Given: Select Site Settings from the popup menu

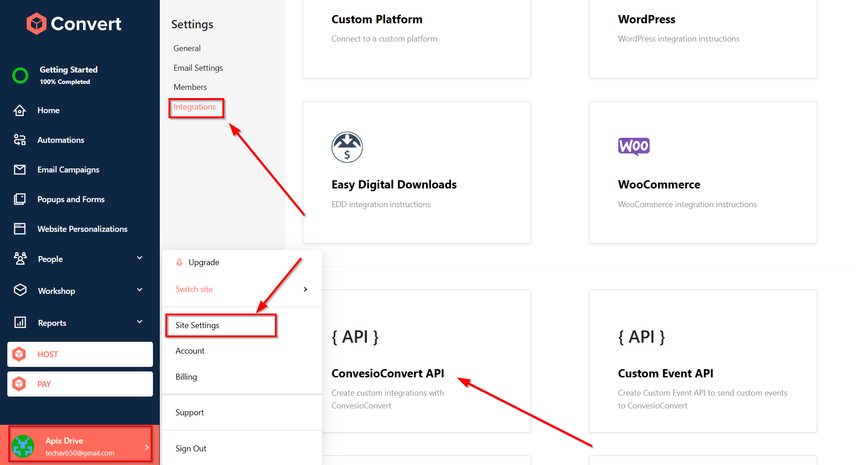Looking at the screenshot, I should coord(197,325).
